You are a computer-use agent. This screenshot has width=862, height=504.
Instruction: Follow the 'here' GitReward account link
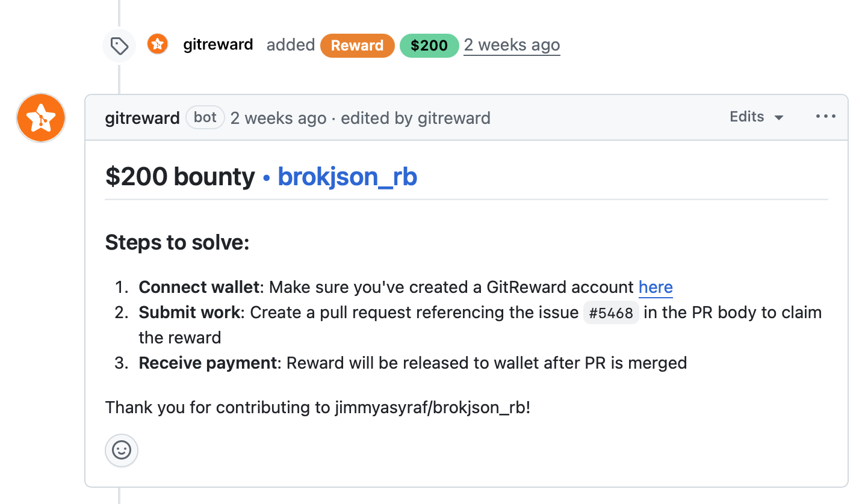click(656, 287)
